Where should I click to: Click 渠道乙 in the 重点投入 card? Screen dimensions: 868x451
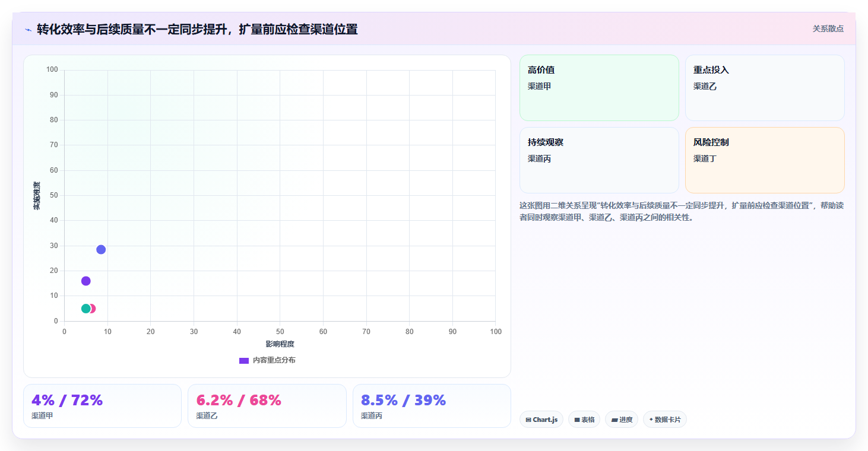point(705,87)
